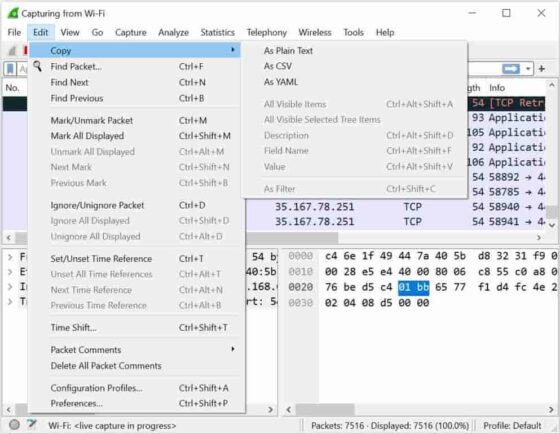
Task: Open Time Shift... dialog
Action: (135, 327)
